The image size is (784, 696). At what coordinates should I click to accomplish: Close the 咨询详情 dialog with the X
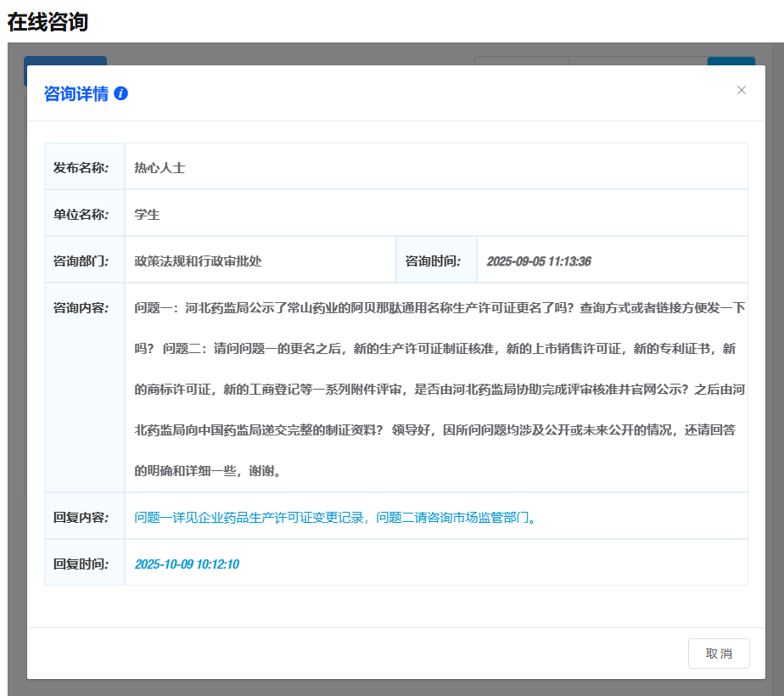(x=741, y=90)
